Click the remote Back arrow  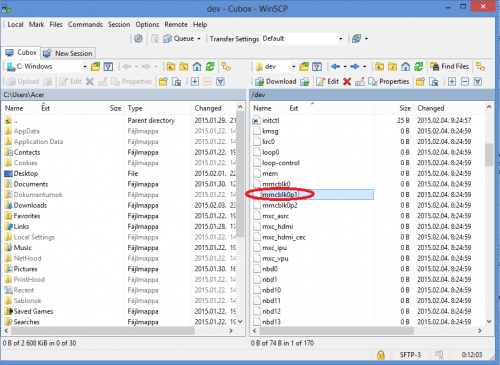335,67
